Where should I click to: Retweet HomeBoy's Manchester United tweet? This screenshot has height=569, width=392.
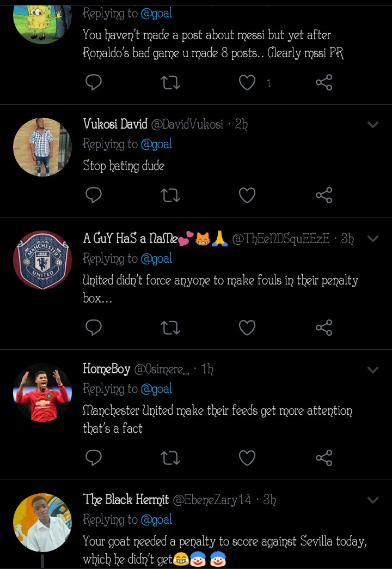[x=170, y=458]
